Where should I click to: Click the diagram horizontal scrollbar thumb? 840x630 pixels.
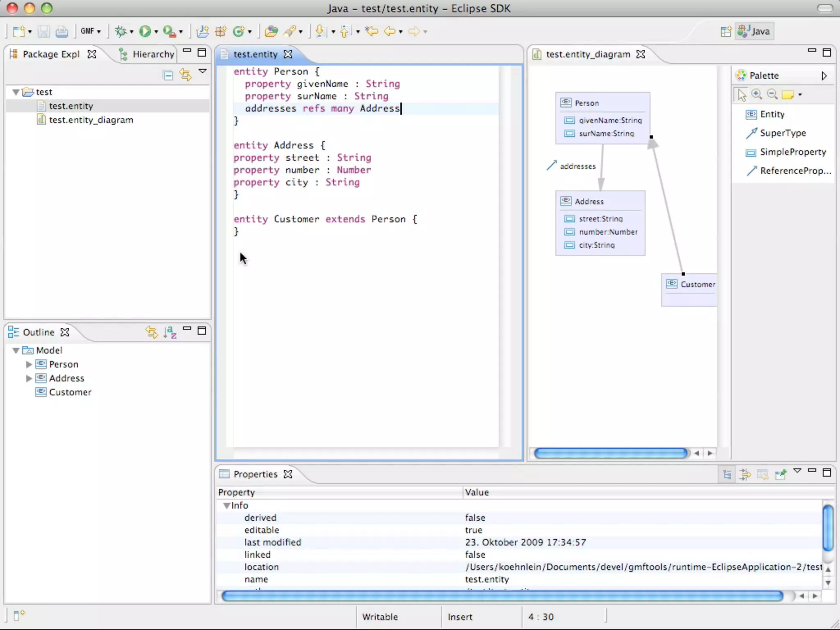click(610, 453)
